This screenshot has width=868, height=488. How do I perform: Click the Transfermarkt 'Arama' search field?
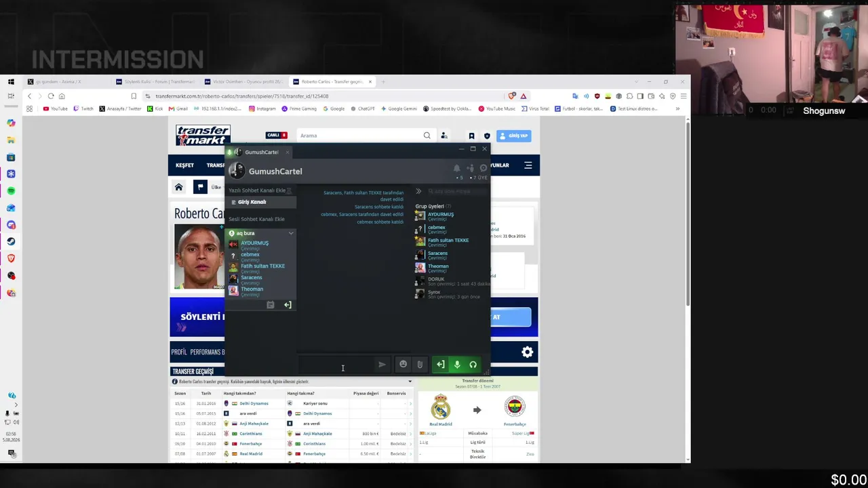tap(359, 136)
